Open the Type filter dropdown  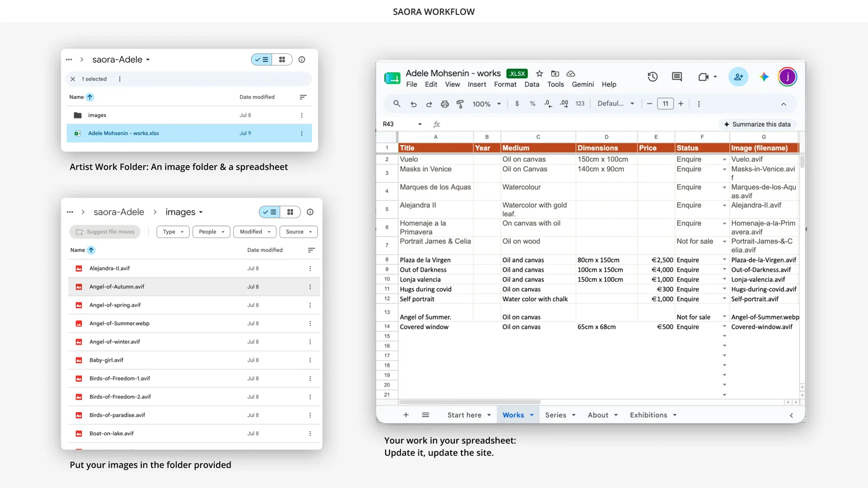click(x=173, y=232)
